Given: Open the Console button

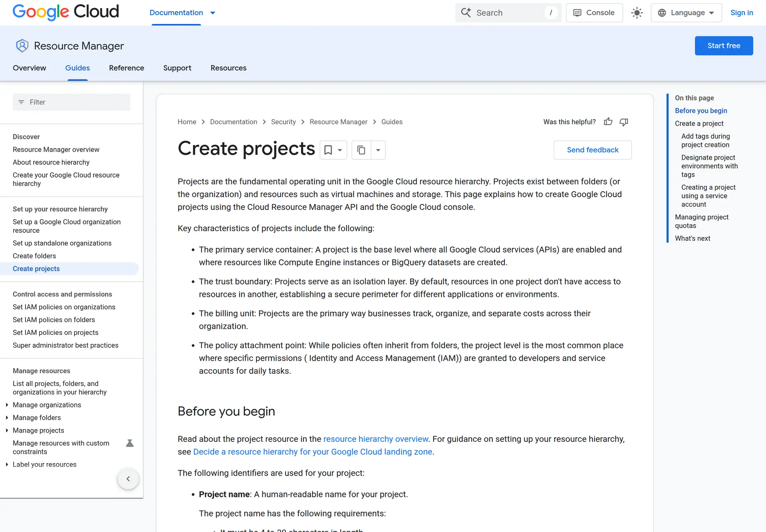Looking at the screenshot, I should 594,13.
